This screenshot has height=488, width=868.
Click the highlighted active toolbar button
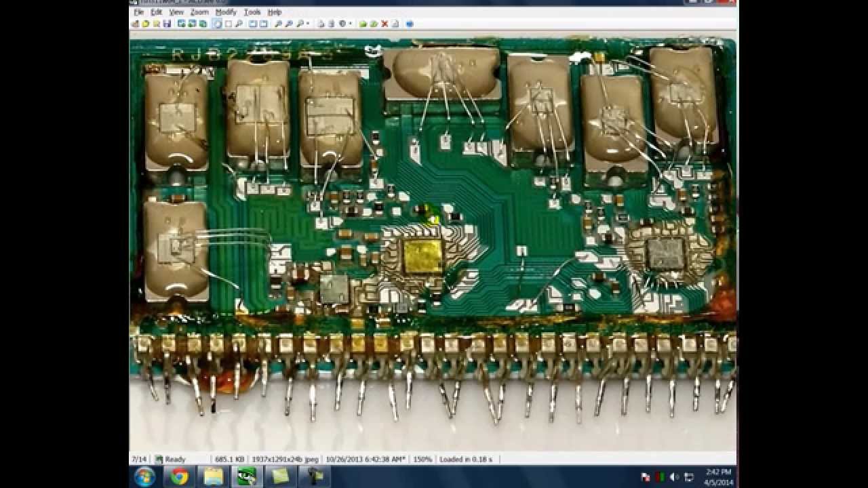pos(217,24)
